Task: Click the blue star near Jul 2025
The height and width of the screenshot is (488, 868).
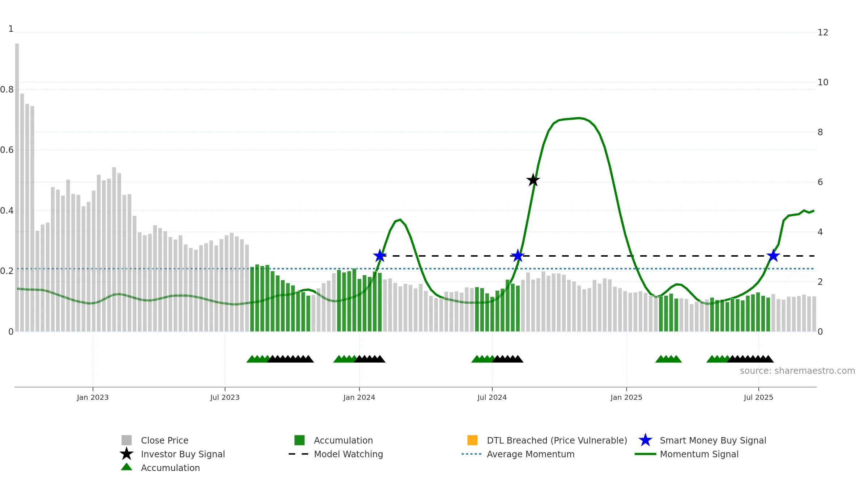Action: pos(773,256)
